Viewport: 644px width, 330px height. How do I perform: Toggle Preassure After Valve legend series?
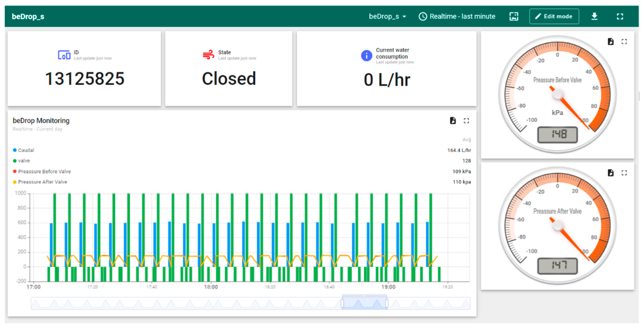[x=42, y=182]
